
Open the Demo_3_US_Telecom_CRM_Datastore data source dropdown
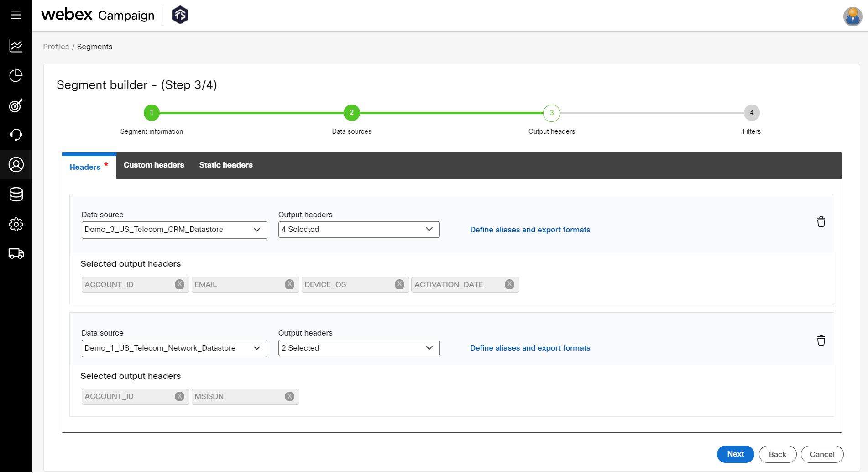tap(174, 230)
